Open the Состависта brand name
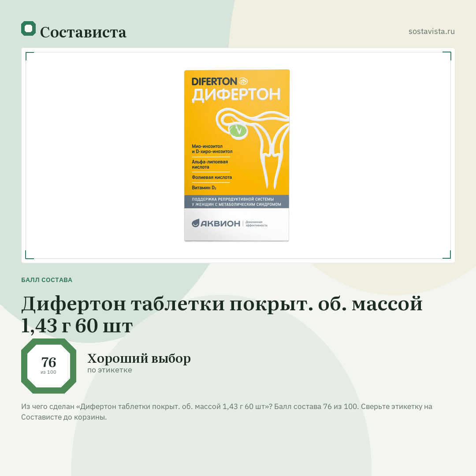This screenshot has height=476, width=476. (x=83, y=32)
